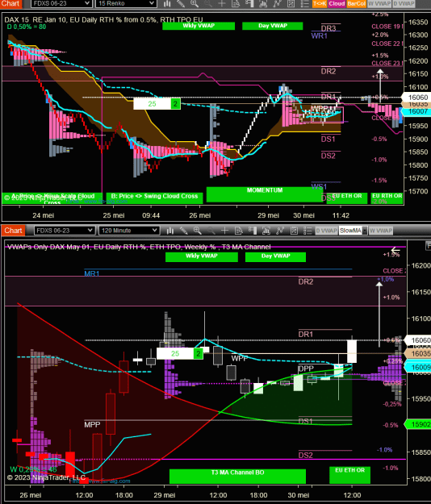Click zoom-in magnifier in lower chart toolbar
431x504 pixels.
tap(197, 231)
